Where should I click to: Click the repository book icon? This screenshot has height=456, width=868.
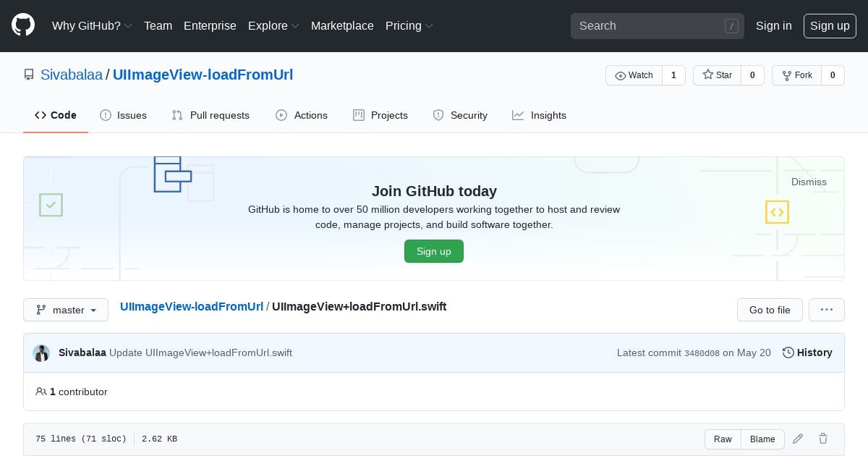coord(29,75)
